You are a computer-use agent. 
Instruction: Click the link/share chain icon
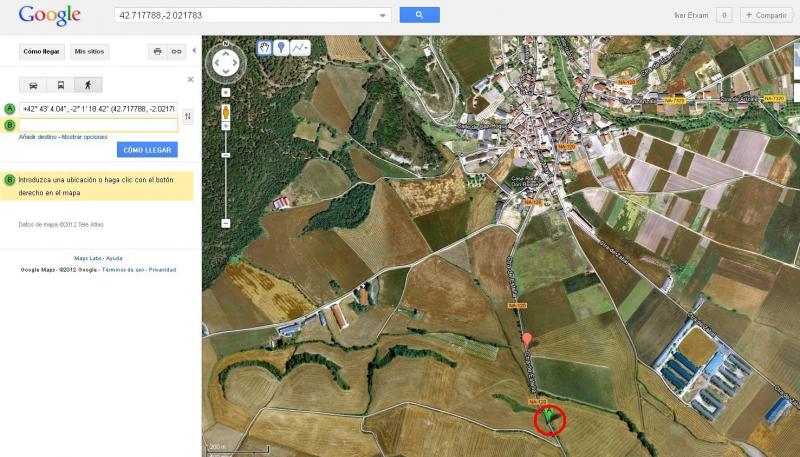coord(176,51)
